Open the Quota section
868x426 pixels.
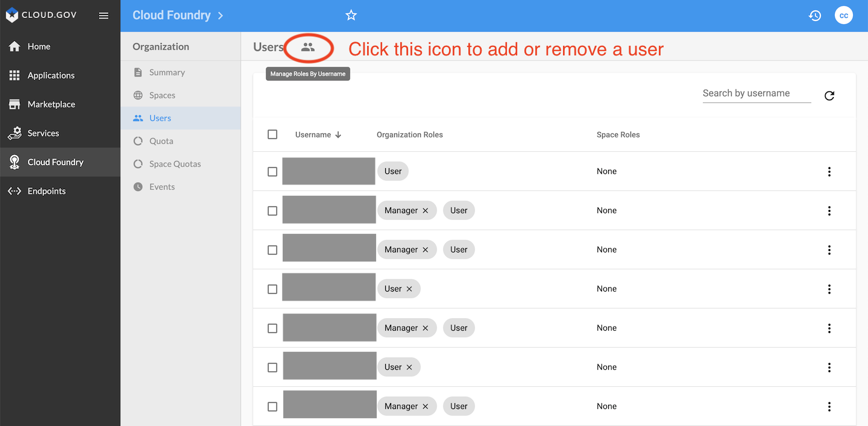pyautogui.click(x=181, y=141)
